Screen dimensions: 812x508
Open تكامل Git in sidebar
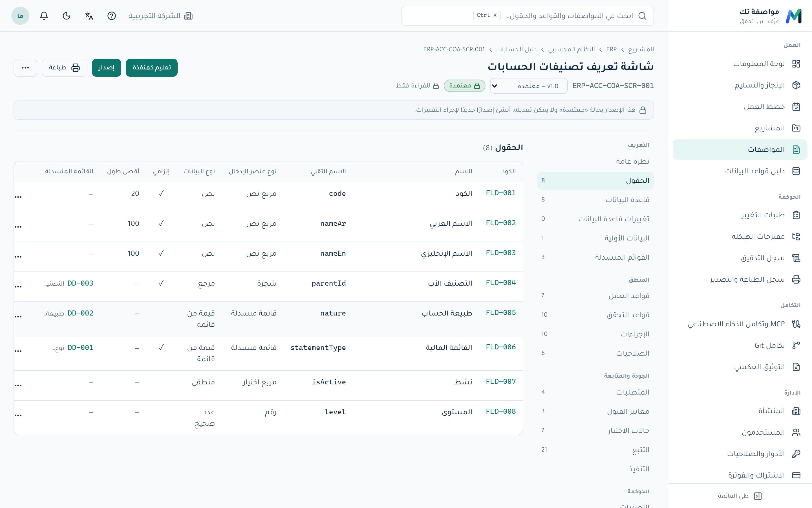click(740, 345)
